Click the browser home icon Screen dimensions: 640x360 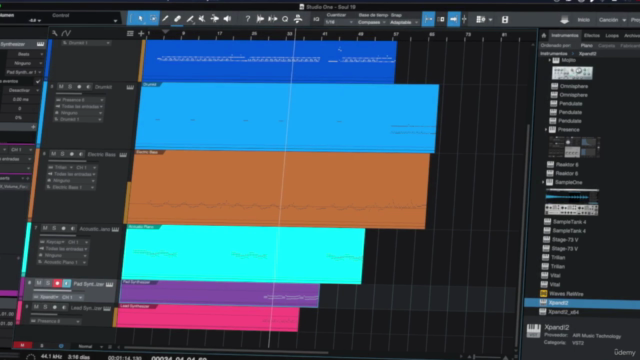pyautogui.click(x=544, y=36)
